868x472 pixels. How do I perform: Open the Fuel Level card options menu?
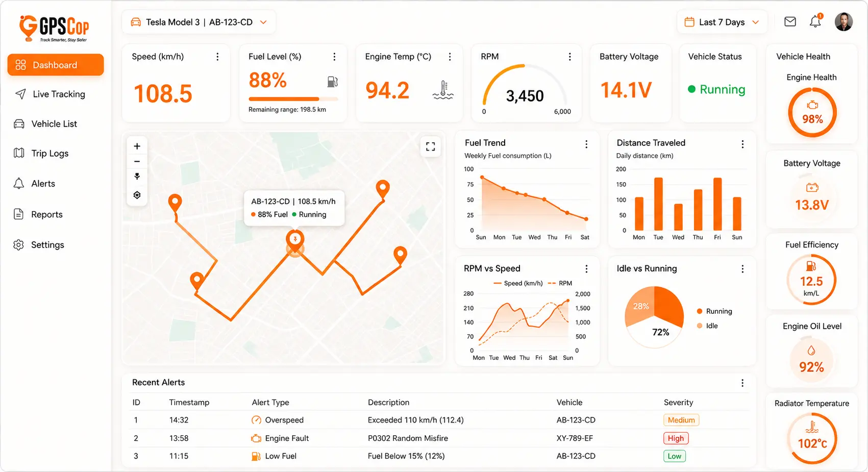(x=334, y=57)
